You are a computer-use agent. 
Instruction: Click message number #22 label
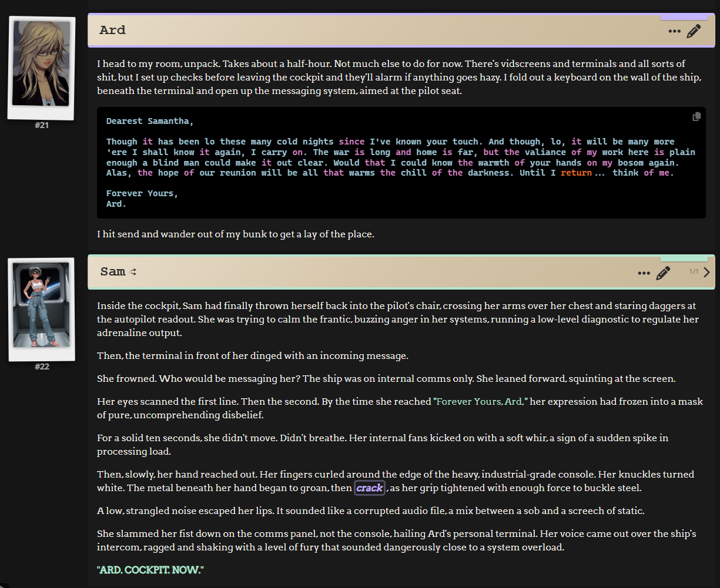click(42, 367)
